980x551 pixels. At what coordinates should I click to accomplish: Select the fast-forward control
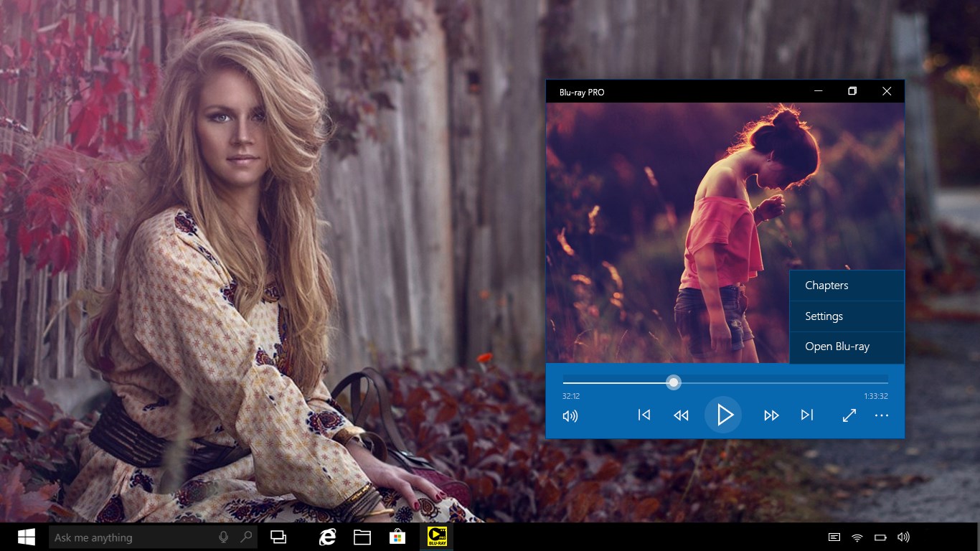[x=771, y=415]
